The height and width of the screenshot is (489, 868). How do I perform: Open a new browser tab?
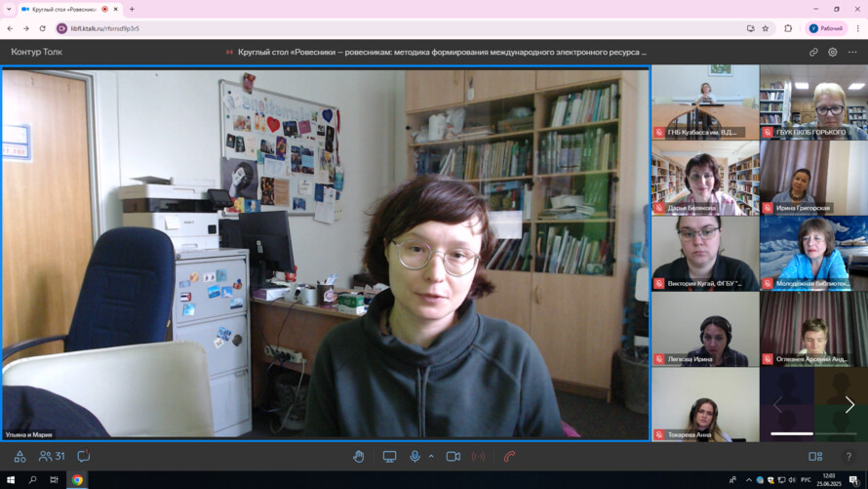point(132,9)
